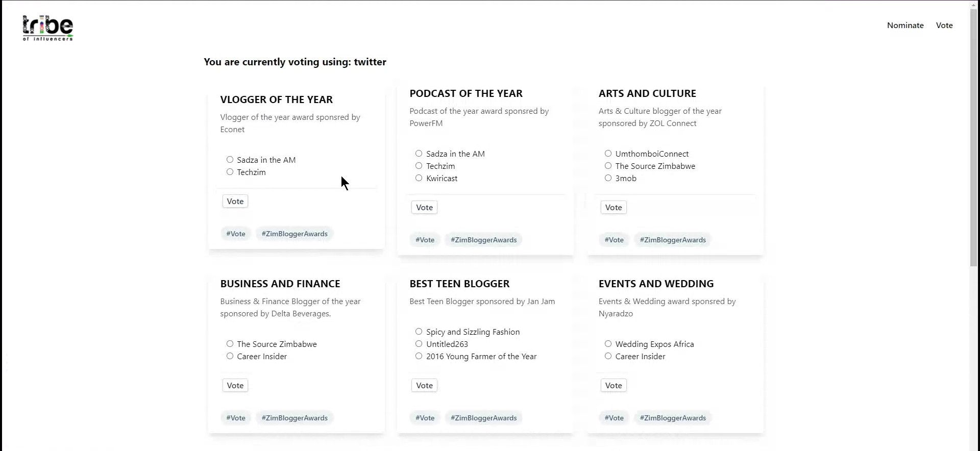This screenshot has height=451, width=980.
Task: Click the page vertical scrollbar
Action: click(974, 138)
